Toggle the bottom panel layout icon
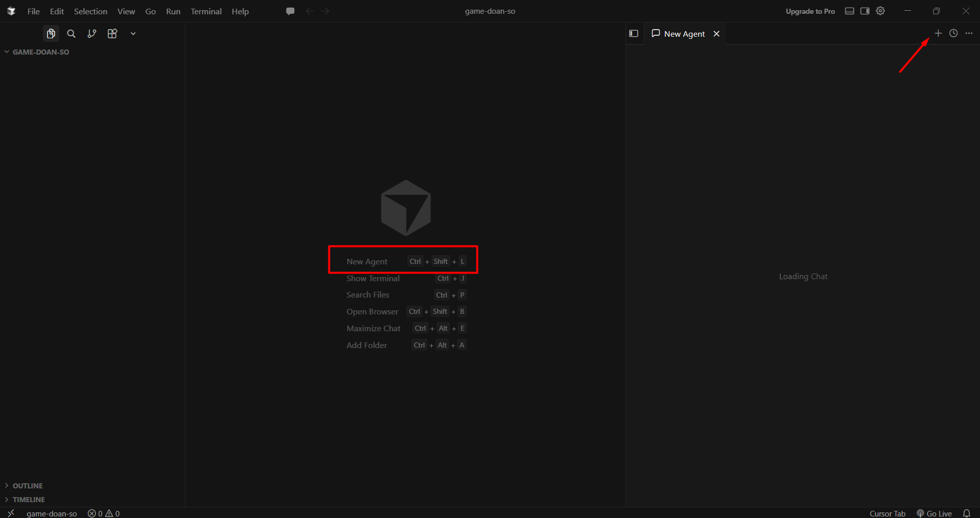980x518 pixels. 850,11
